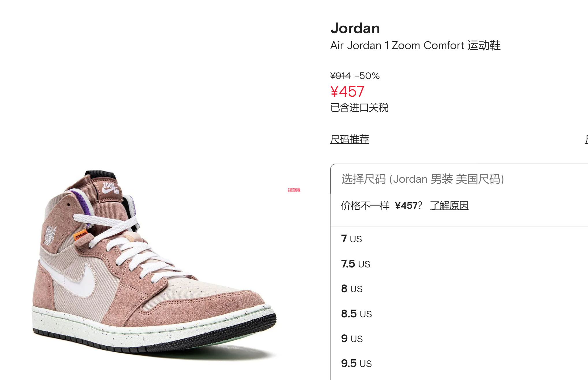This screenshot has width=588, height=380.
Task: Select size 7 US
Action: pos(459,239)
